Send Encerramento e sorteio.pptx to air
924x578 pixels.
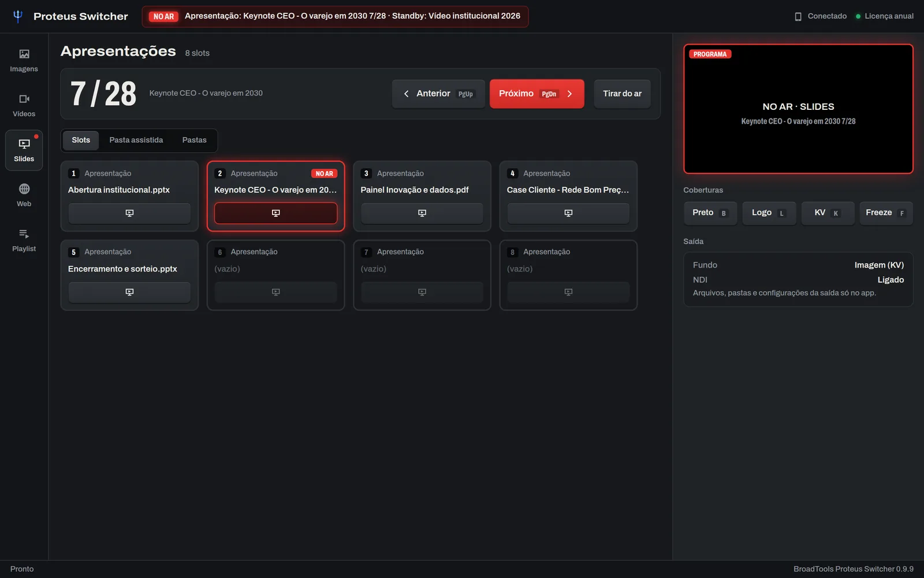(129, 292)
